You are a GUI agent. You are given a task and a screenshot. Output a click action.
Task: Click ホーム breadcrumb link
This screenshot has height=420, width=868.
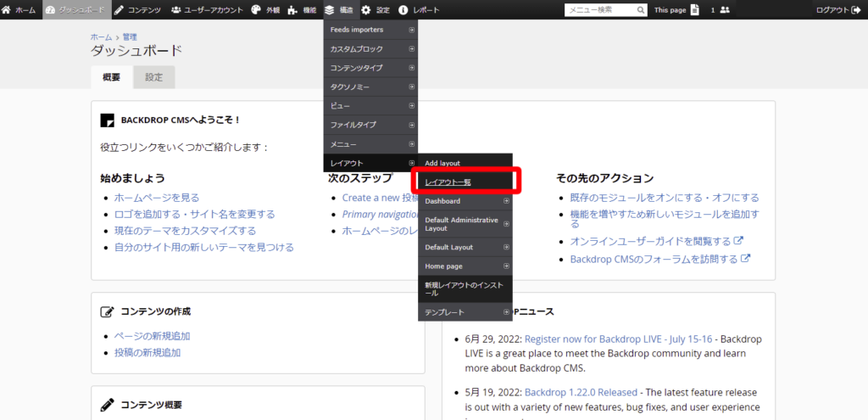coord(102,37)
